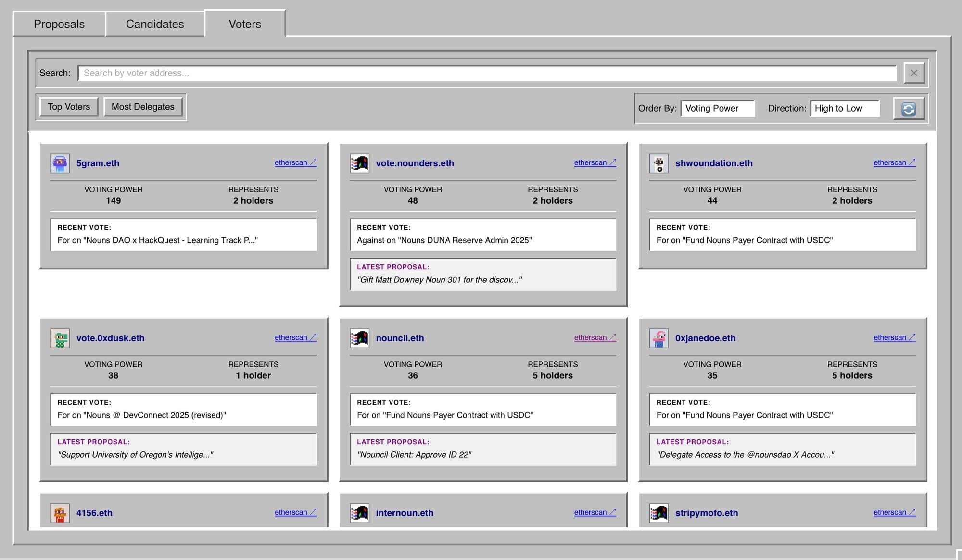The height and width of the screenshot is (560, 962).
Task: Click the 5gram.eth avatar icon
Action: point(60,163)
